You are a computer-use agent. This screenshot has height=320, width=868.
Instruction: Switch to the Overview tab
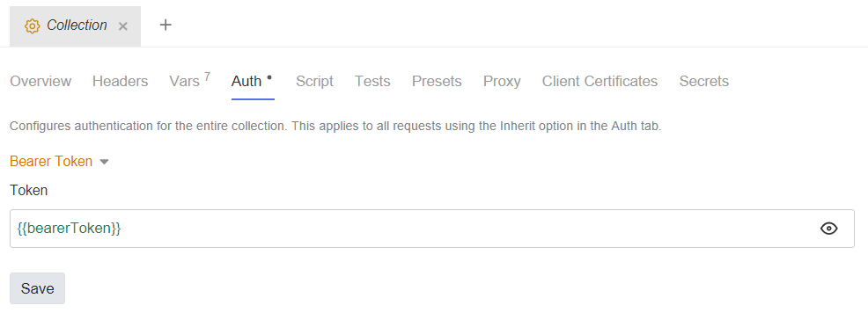coord(40,81)
